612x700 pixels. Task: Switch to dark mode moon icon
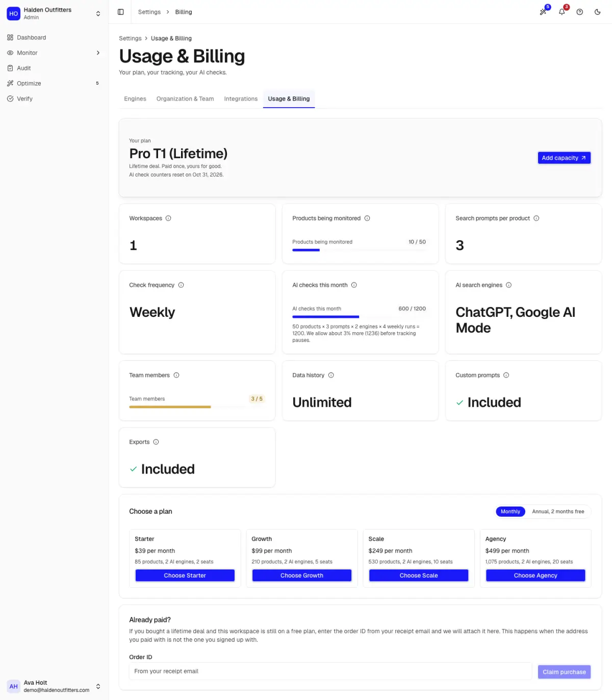(598, 12)
